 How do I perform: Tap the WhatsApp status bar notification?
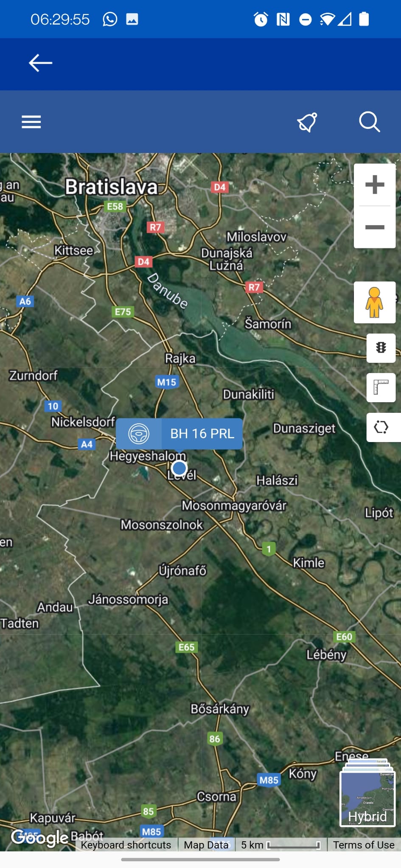[110, 19]
